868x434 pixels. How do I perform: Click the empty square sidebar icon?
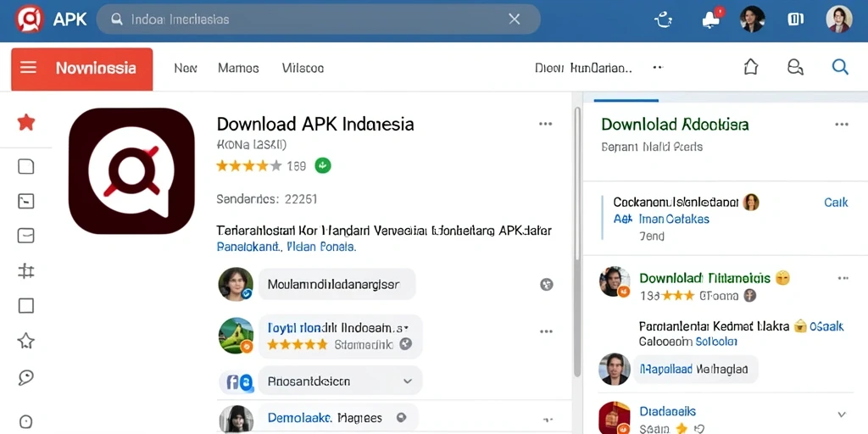pos(26,305)
